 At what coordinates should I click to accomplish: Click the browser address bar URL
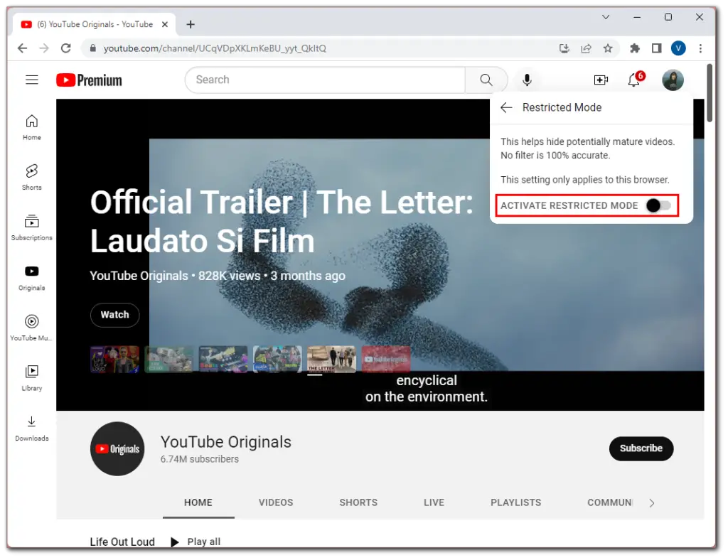[x=215, y=48]
